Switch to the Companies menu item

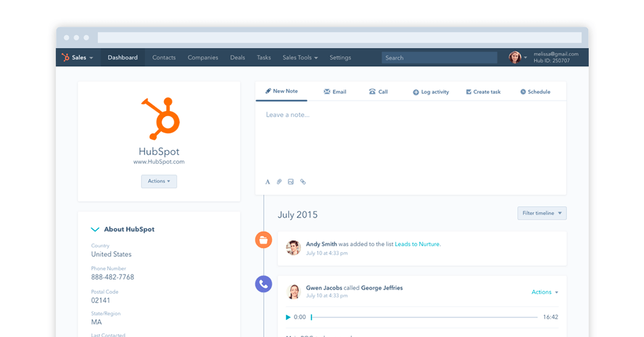[x=203, y=57]
